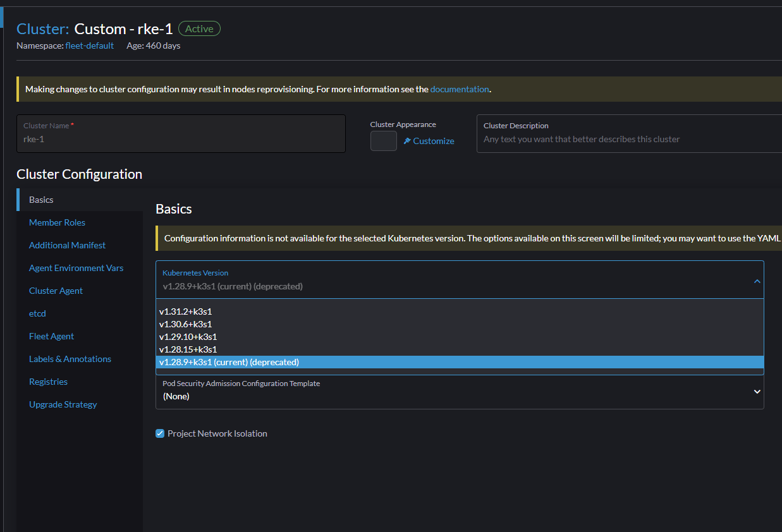The image size is (782, 532).
Task: Click into the Cluster Description field
Action: (x=629, y=139)
